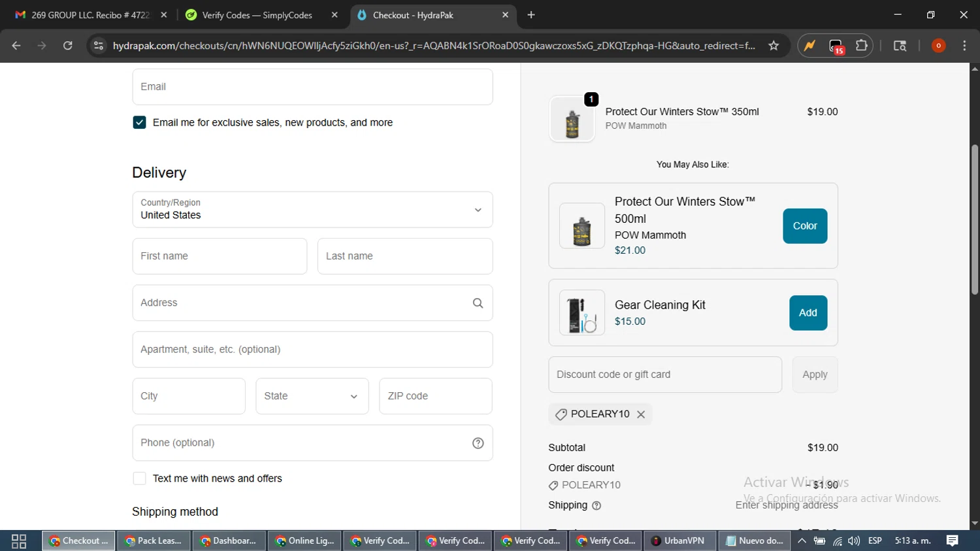
Task: Click the battery tray icon
Action: (x=819, y=541)
